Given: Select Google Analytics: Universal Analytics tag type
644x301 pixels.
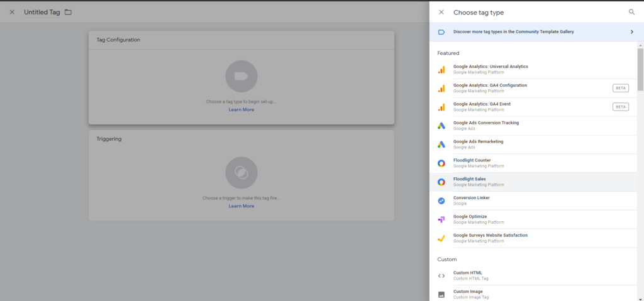Looking at the screenshot, I should click(533, 69).
